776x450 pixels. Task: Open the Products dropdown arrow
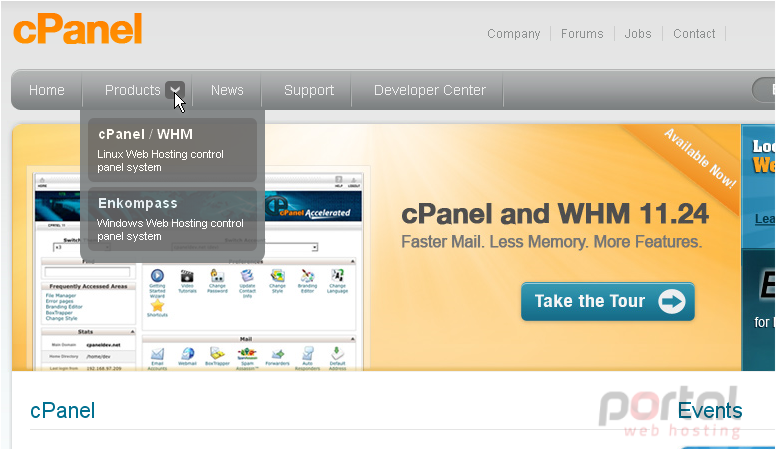click(x=175, y=90)
